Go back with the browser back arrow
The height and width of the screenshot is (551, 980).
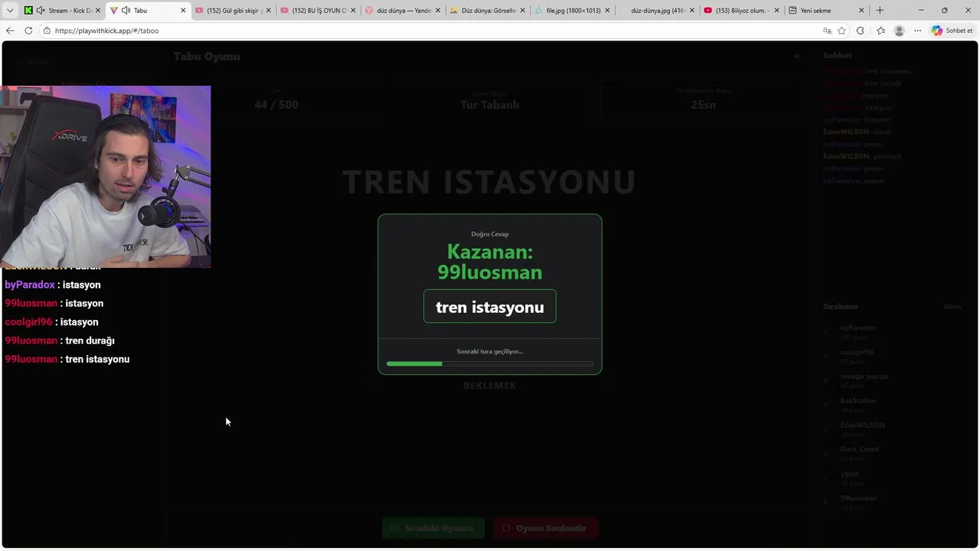[x=10, y=31]
